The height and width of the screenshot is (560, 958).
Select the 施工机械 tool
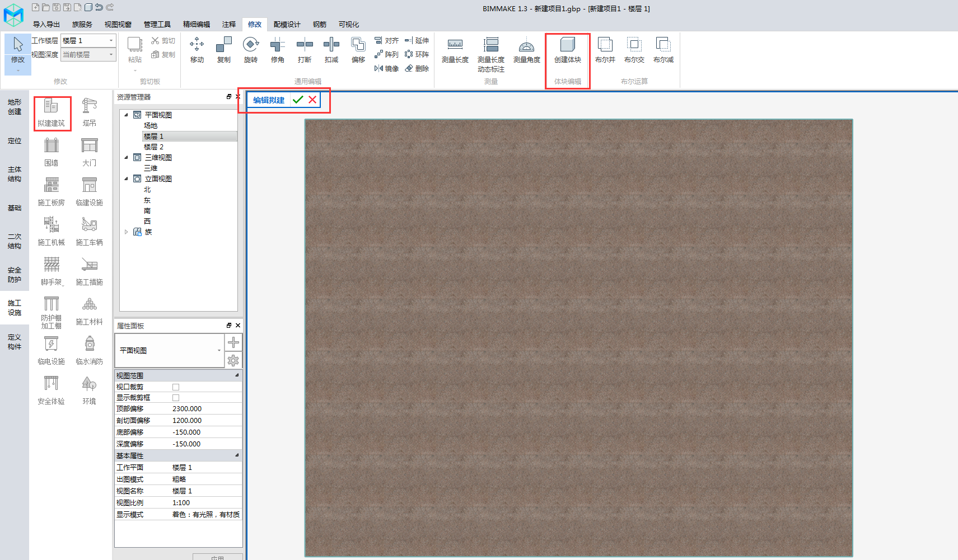click(x=52, y=232)
